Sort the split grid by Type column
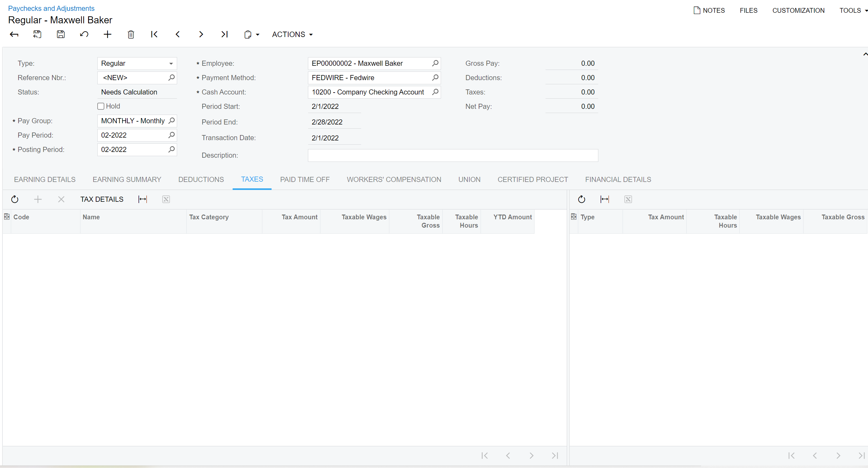Viewport: 868px width, 468px height. [x=600, y=221]
